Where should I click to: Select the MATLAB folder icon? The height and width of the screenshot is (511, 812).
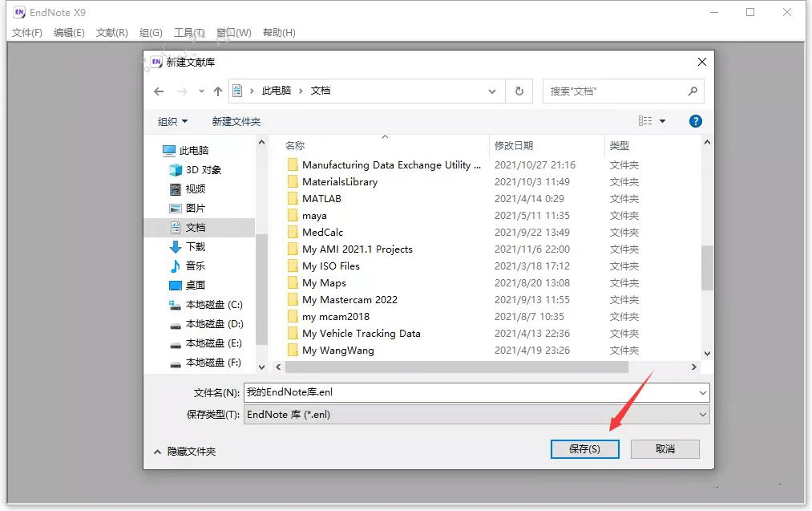293,198
